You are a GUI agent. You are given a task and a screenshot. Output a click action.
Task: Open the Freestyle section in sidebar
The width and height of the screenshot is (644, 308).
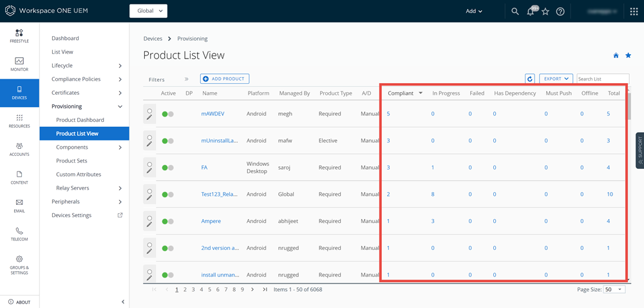pos(19,36)
